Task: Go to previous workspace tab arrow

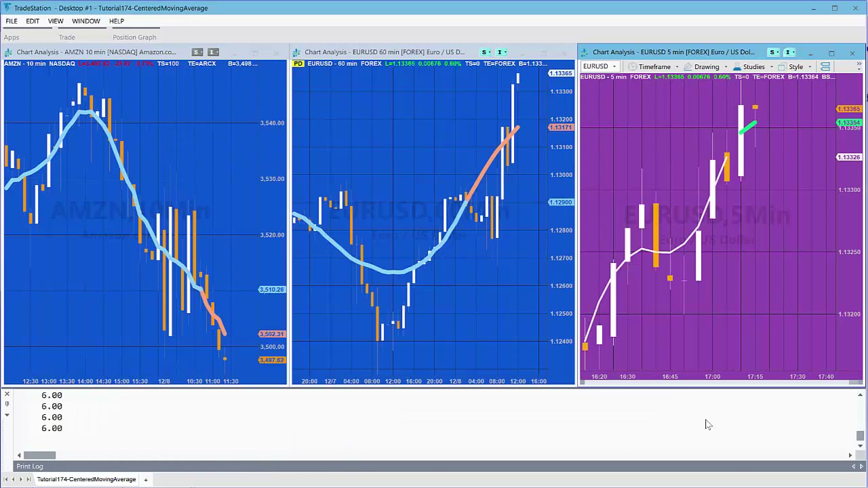Action: click(14, 479)
